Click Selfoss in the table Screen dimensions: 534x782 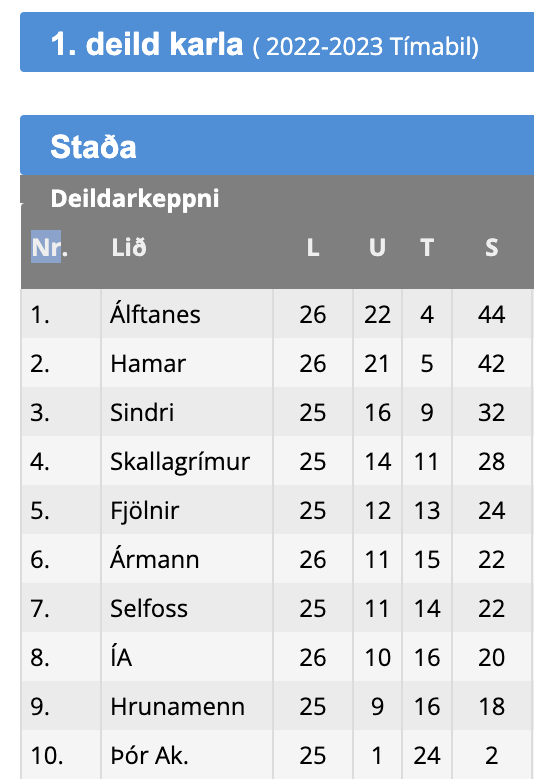149,608
